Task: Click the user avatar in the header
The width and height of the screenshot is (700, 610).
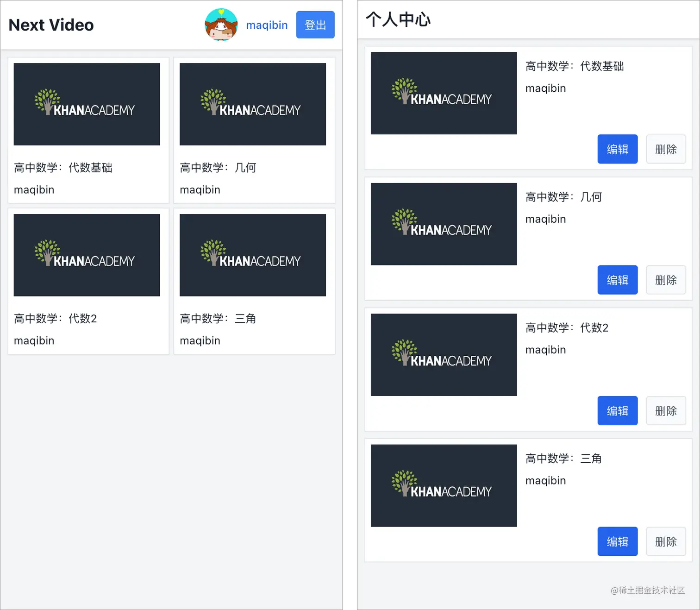Action: tap(221, 25)
